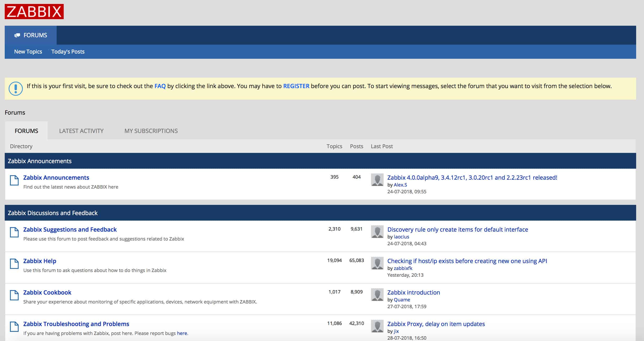The image size is (644, 341).
Task: Click the 'Yesterday, 20:13' timestamp
Action: tap(405, 275)
